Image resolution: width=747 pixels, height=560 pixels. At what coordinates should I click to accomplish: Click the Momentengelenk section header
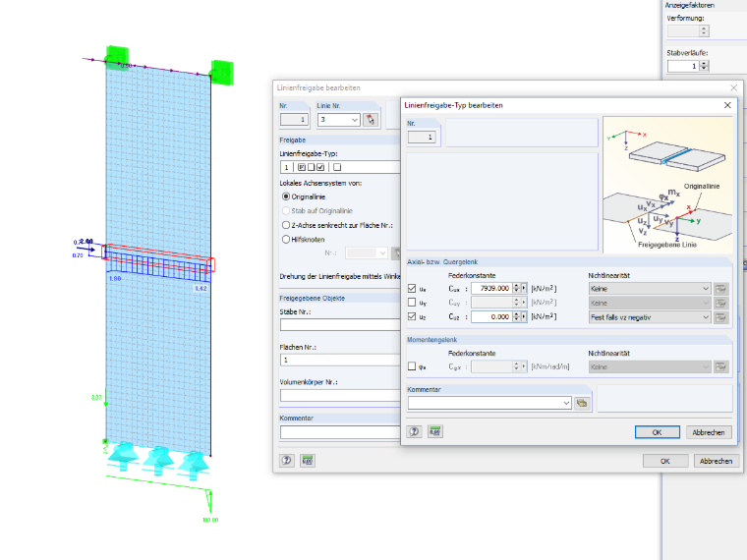point(431,340)
